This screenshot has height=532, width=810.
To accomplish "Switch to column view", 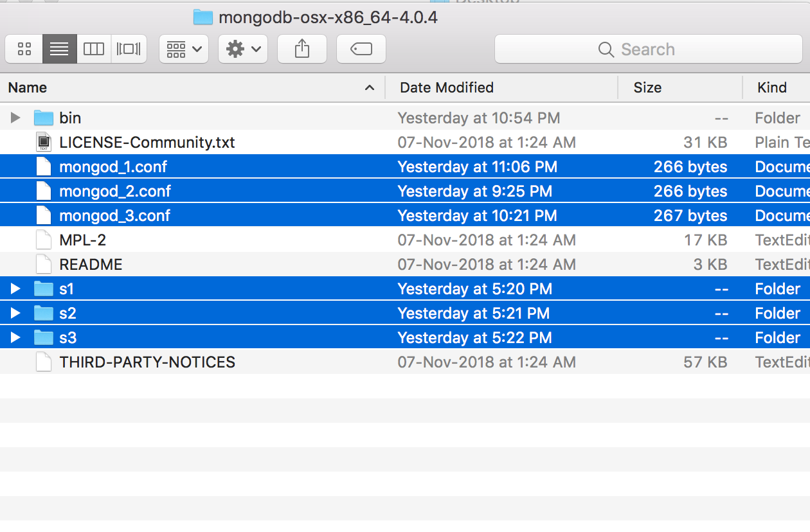I will coord(94,49).
